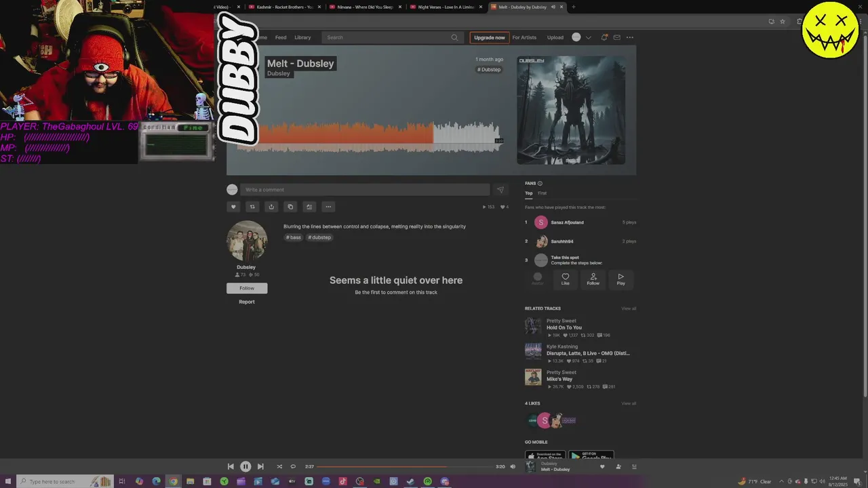
Task: Switch to the First fans tab
Action: tap(542, 193)
